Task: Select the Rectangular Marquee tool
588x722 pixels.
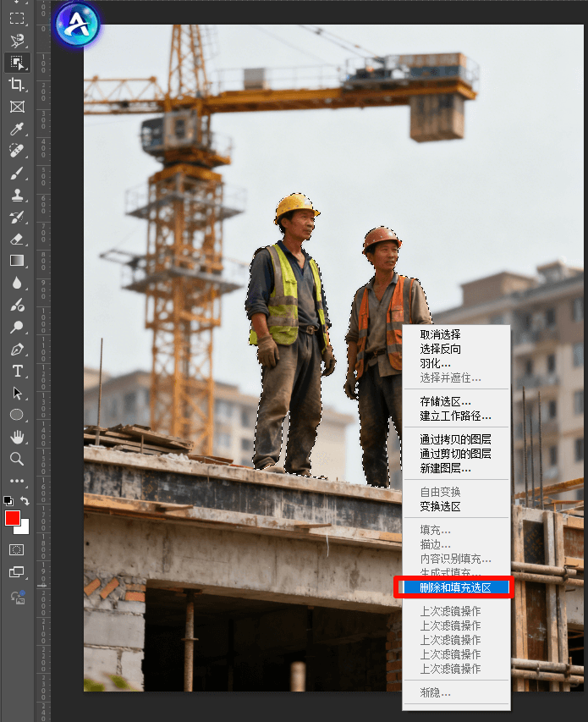Action: (16, 18)
